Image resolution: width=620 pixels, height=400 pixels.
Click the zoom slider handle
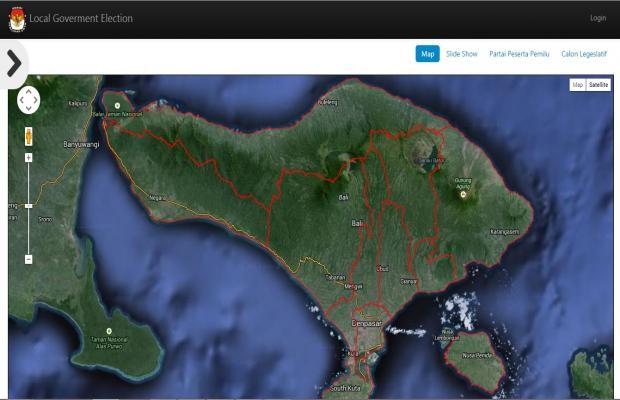click(28, 206)
